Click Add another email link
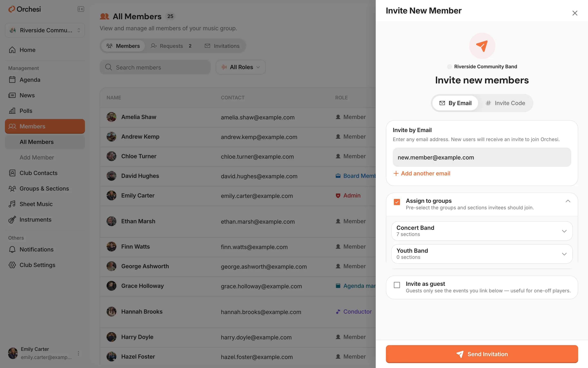Screen dimensions: 588x368 click(x=422, y=174)
